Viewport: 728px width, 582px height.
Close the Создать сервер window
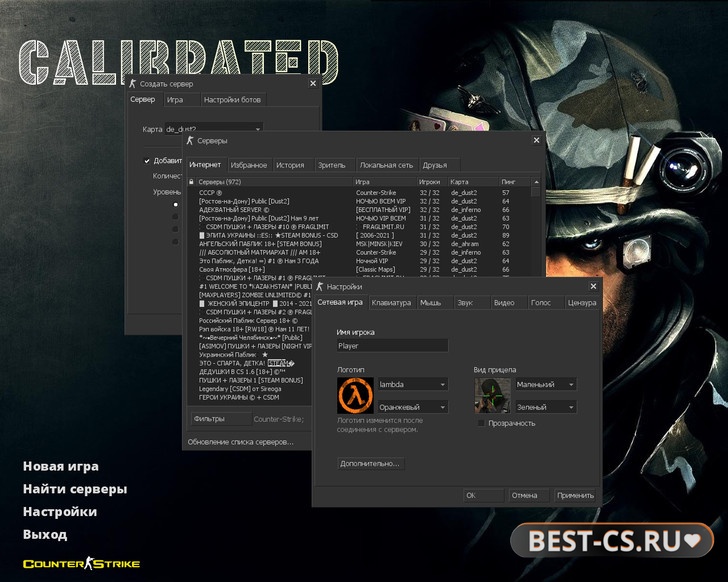click(313, 84)
